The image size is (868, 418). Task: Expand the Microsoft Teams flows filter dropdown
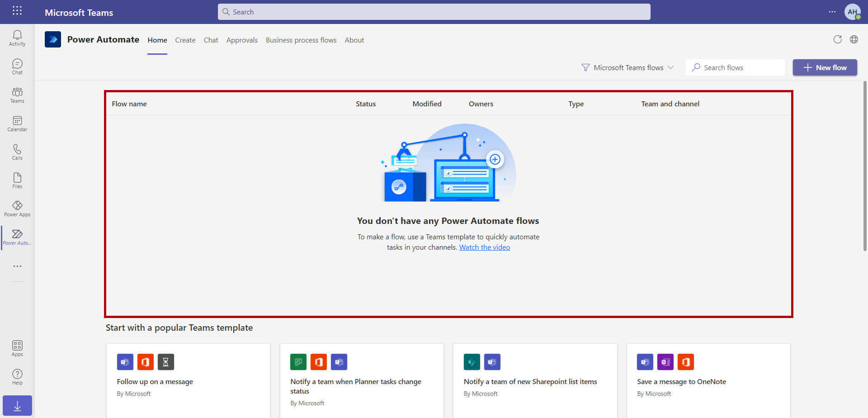click(627, 67)
